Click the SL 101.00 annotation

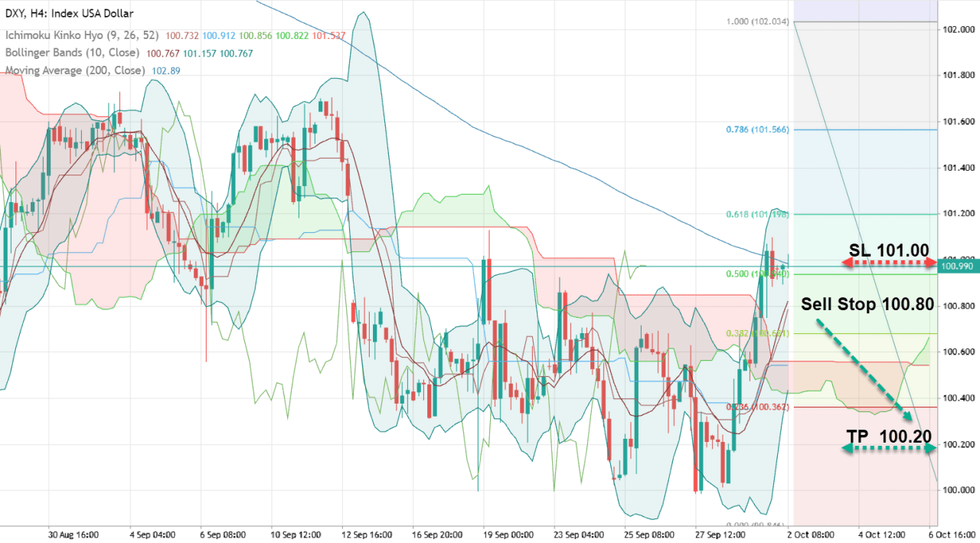click(889, 250)
